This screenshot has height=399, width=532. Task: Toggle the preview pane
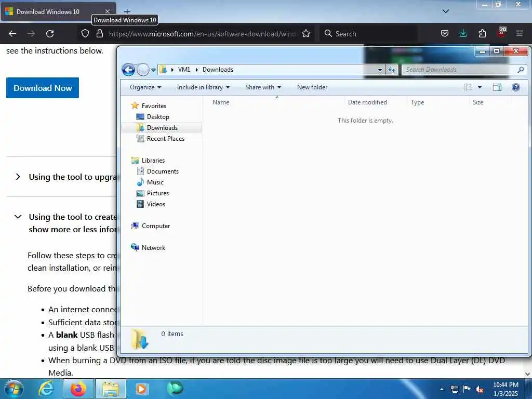(x=497, y=87)
